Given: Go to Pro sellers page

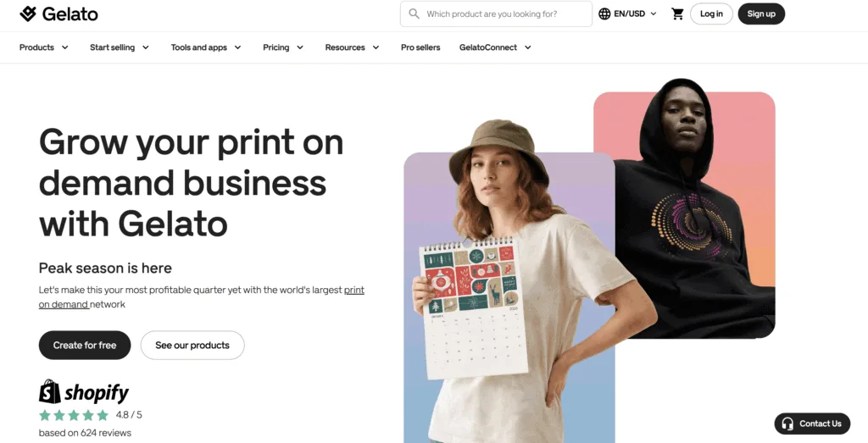Looking at the screenshot, I should 420,47.
